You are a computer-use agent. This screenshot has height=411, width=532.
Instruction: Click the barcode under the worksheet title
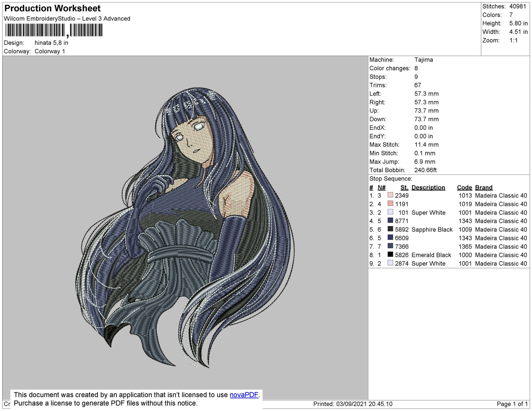coord(54,30)
